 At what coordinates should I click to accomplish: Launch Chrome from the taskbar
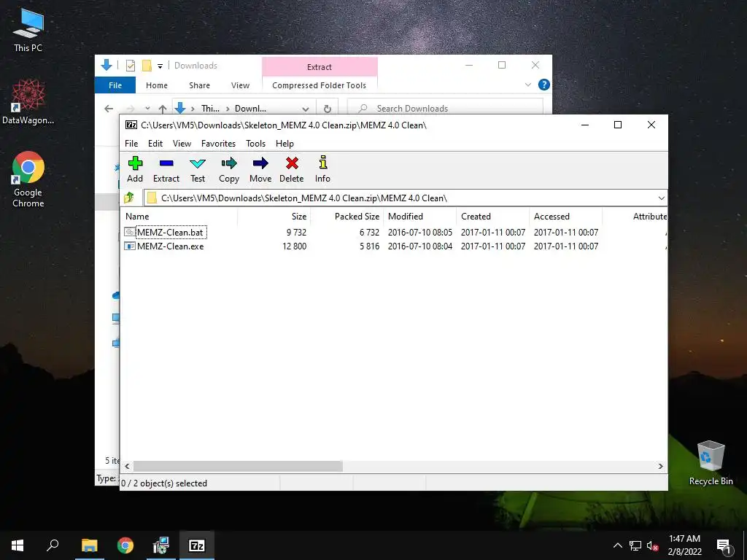[x=125, y=545]
